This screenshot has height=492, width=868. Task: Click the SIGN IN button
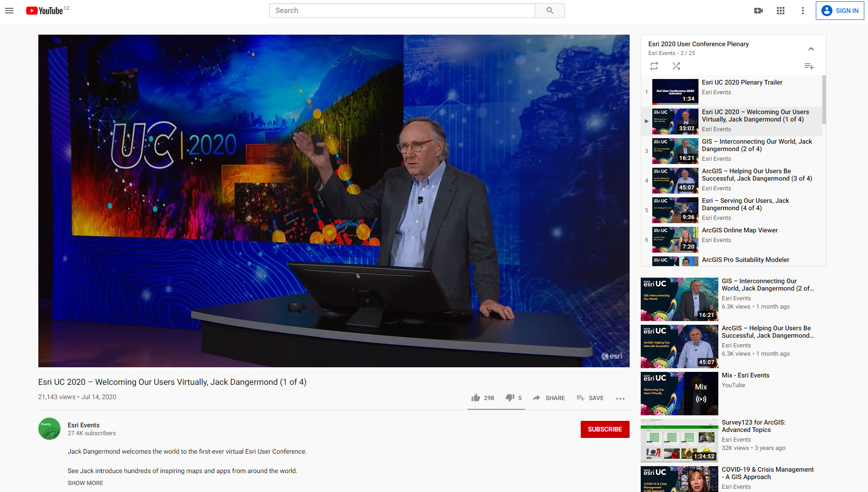tap(840, 11)
